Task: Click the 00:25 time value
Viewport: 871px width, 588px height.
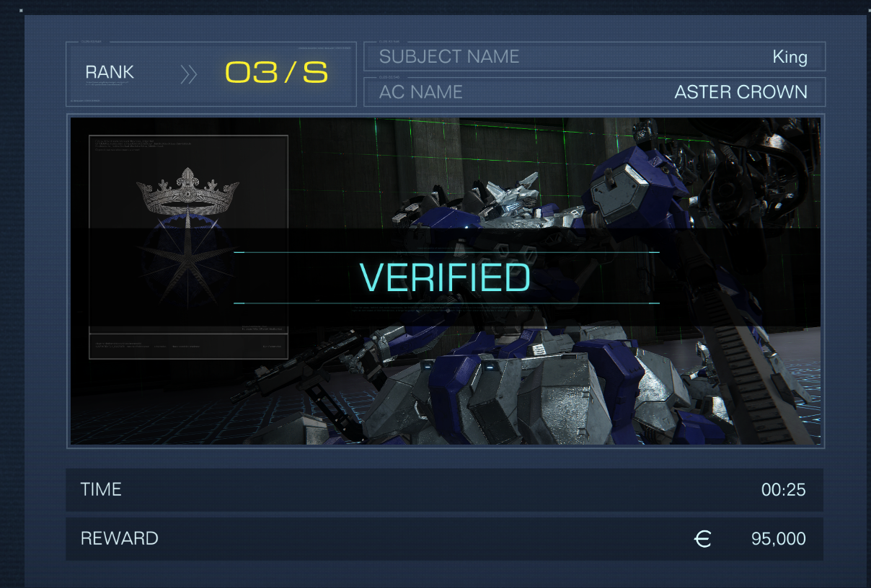Action: [x=783, y=490]
